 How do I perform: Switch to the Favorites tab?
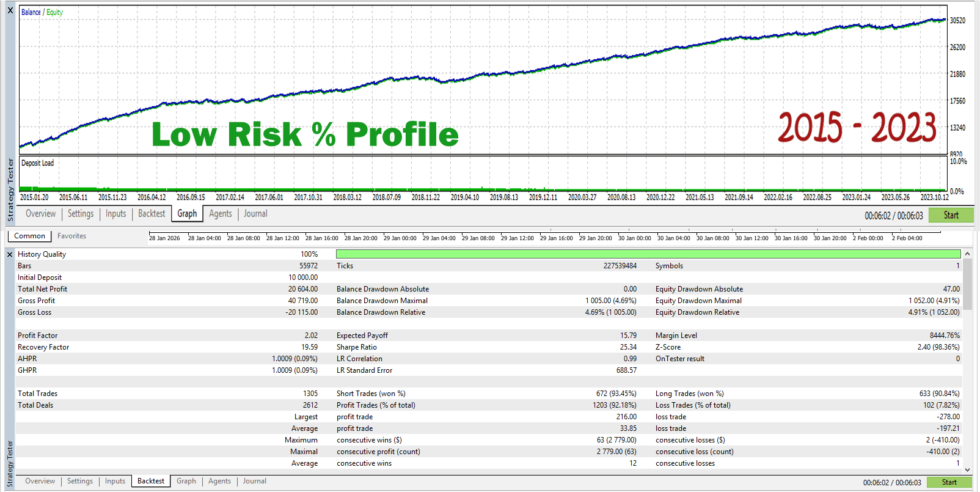pyautogui.click(x=71, y=236)
